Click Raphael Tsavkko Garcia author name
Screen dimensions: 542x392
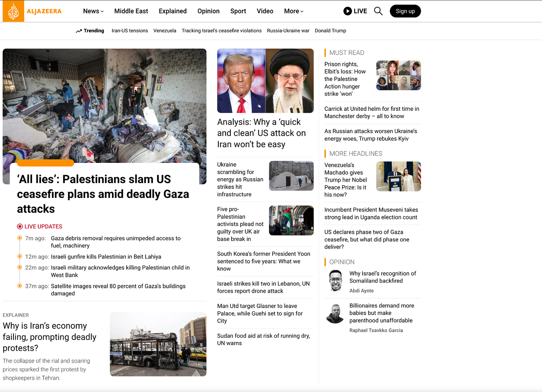click(376, 330)
